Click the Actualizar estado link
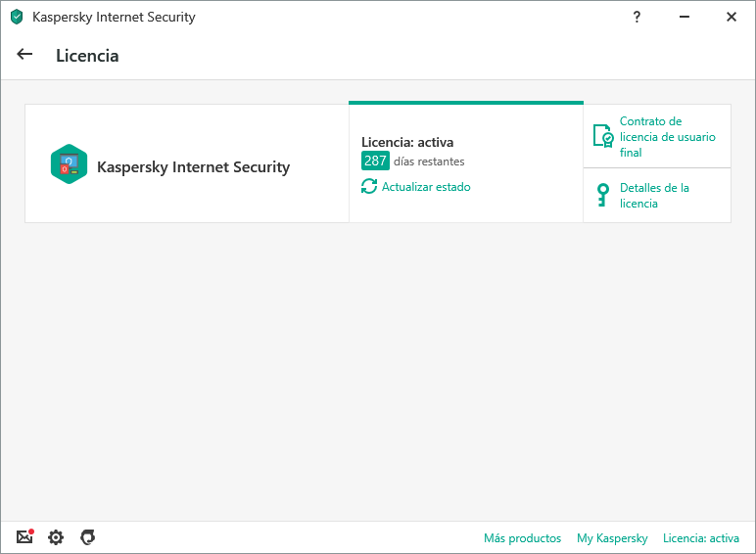The height and width of the screenshot is (554, 756). pos(425,186)
